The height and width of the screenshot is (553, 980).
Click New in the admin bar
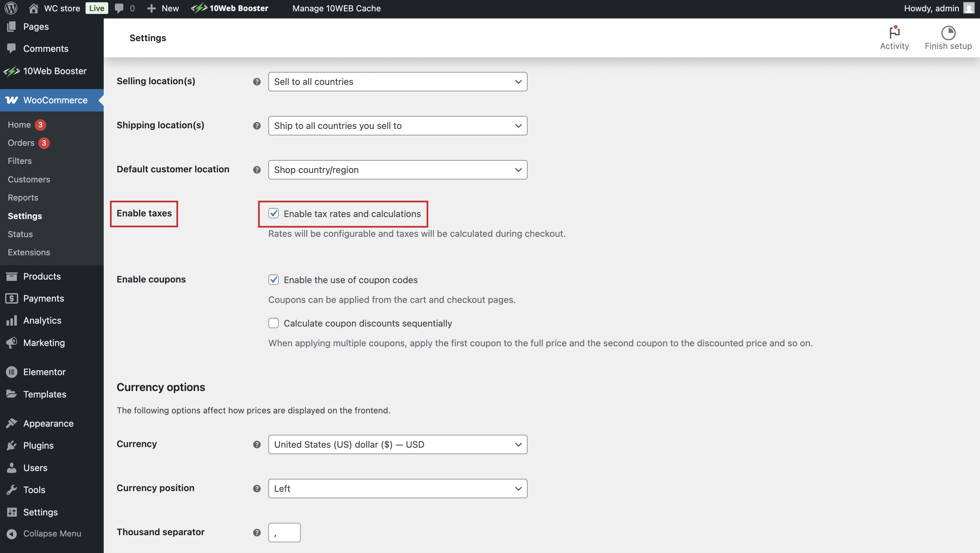[x=170, y=8]
